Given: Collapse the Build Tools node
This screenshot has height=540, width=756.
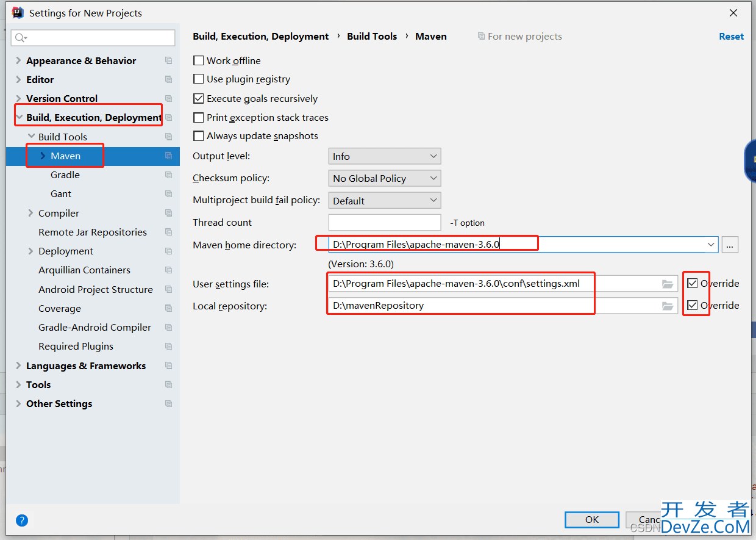Looking at the screenshot, I should click(x=31, y=137).
